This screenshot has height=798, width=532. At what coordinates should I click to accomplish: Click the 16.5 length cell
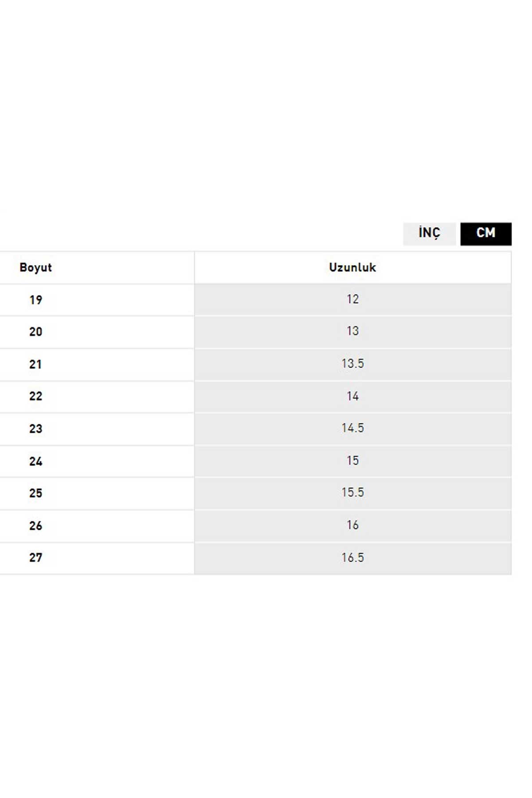(352, 558)
